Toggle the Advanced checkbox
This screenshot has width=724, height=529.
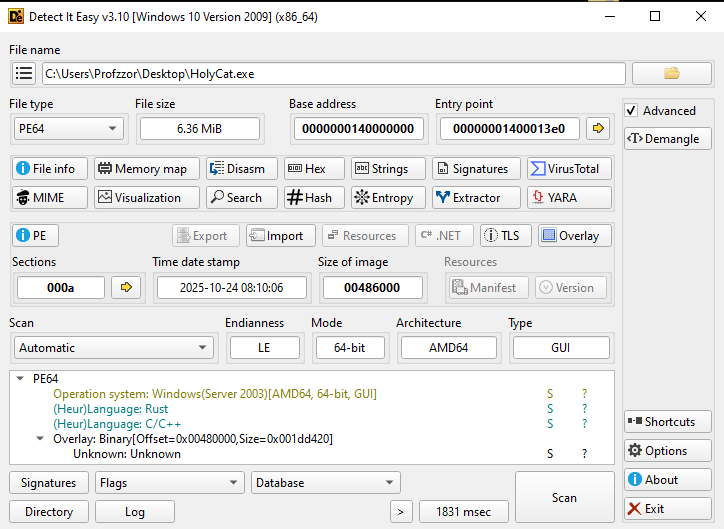tap(631, 111)
